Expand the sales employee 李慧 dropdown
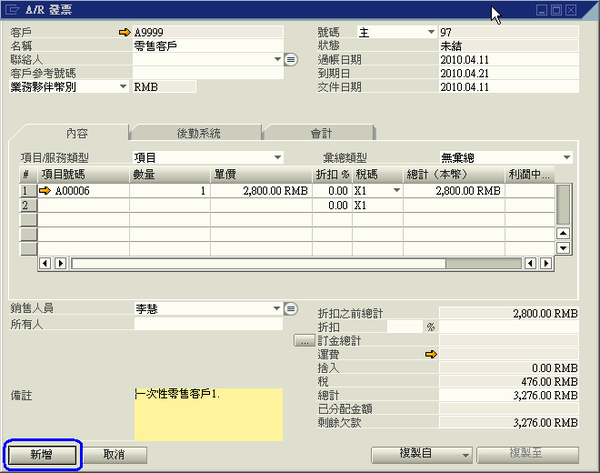Viewport: 600px width, 473px height. pyautogui.click(x=277, y=308)
